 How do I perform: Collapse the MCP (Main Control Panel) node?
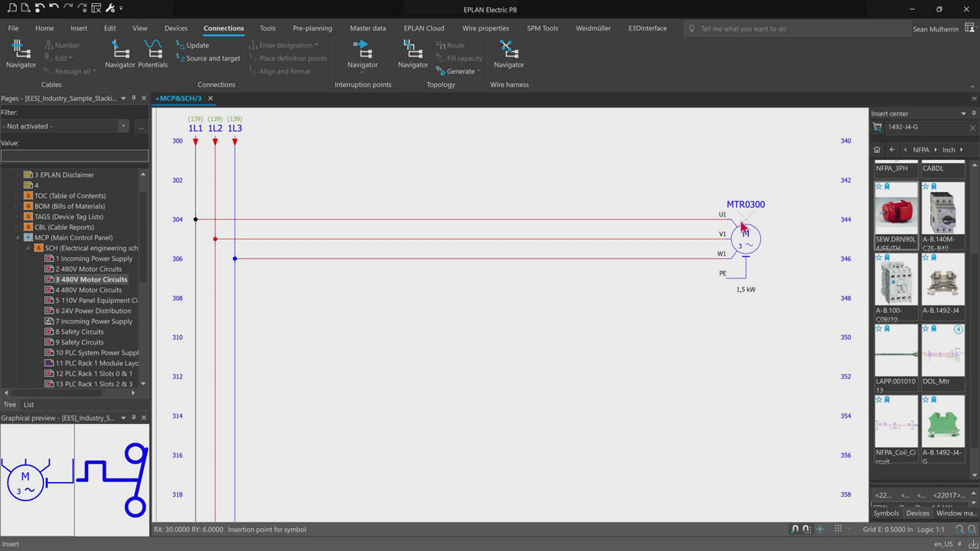(18, 238)
